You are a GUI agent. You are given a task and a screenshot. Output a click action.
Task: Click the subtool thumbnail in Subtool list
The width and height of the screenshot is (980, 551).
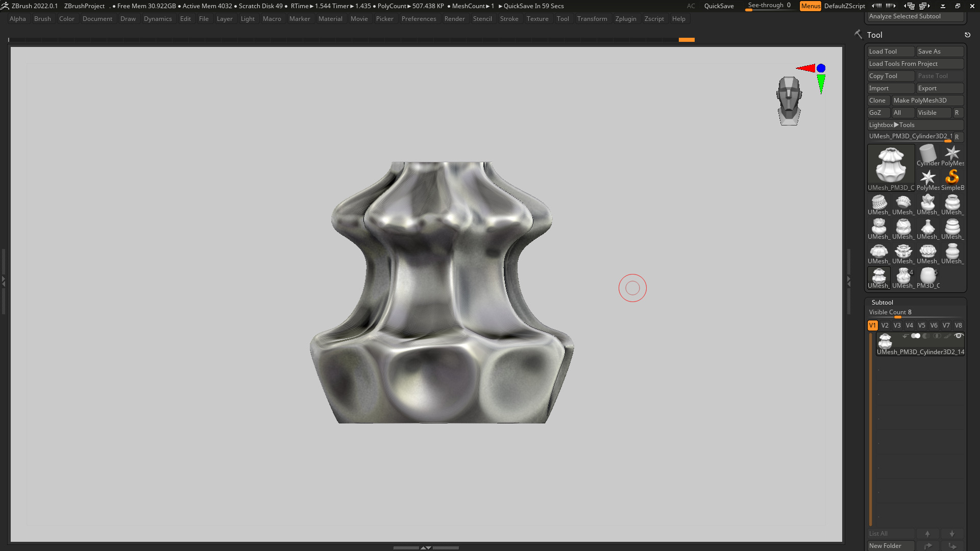point(885,340)
